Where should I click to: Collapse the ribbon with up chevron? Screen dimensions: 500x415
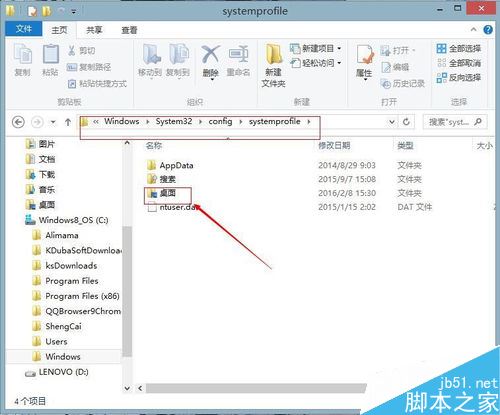pos(473,30)
